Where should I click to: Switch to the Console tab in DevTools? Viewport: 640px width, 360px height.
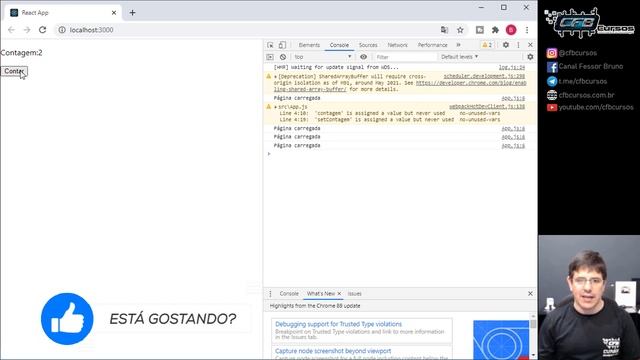pos(339,45)
